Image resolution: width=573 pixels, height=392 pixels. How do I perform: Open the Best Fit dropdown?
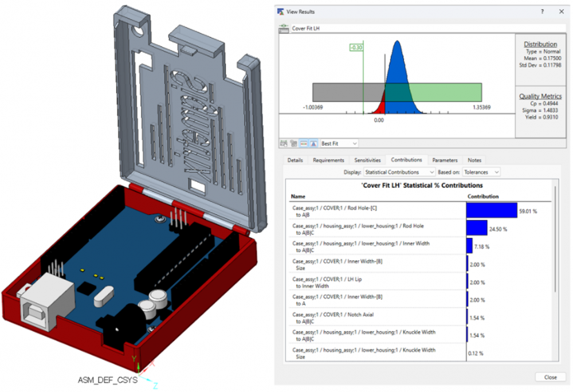click(339, 143)
